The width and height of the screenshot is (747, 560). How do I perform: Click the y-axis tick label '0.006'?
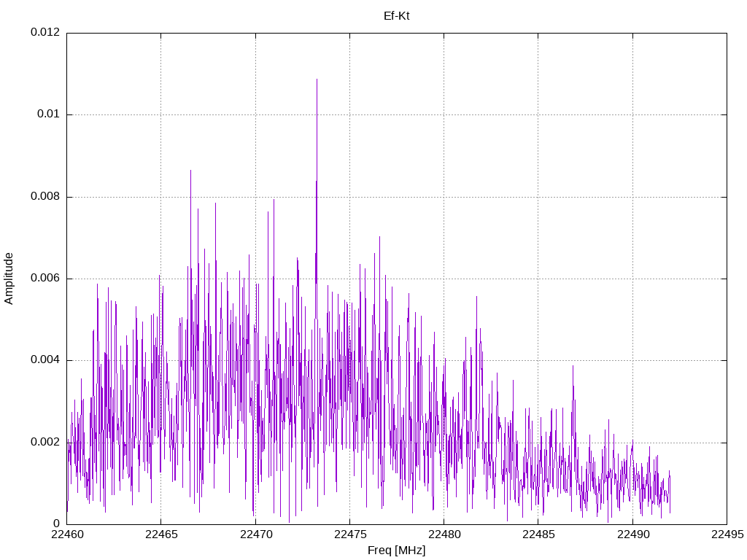45,279
